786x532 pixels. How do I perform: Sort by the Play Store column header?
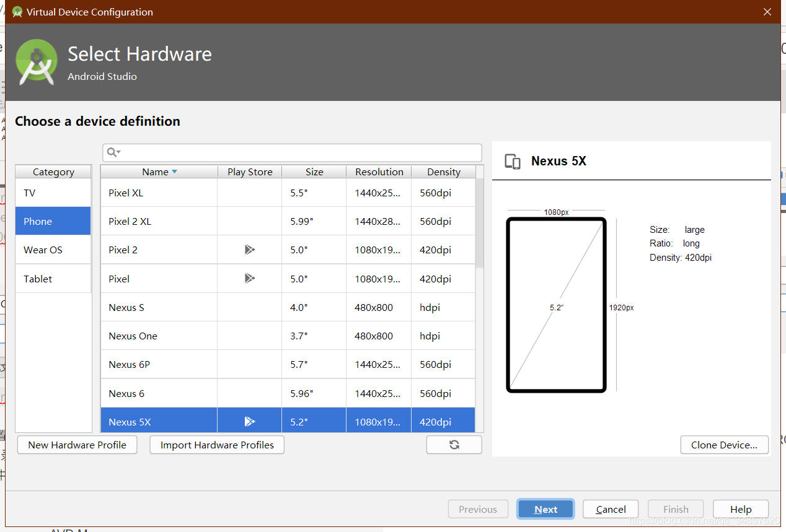click(250, 172)
